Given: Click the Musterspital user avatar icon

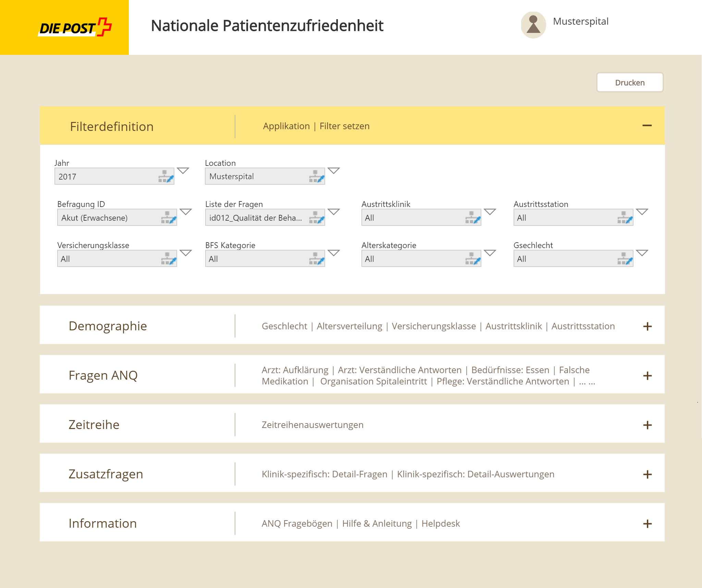Looking at the screenshot, I should (533, 25).
